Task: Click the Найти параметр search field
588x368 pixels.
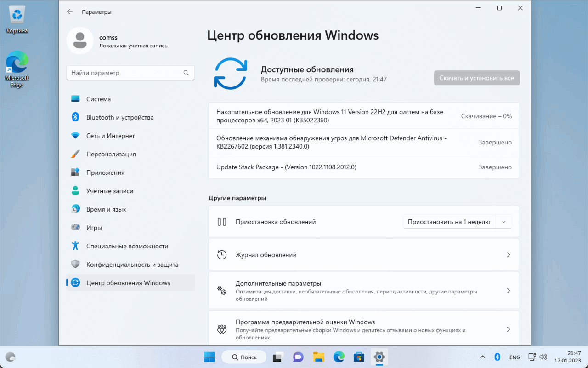Action: (130, 73)
